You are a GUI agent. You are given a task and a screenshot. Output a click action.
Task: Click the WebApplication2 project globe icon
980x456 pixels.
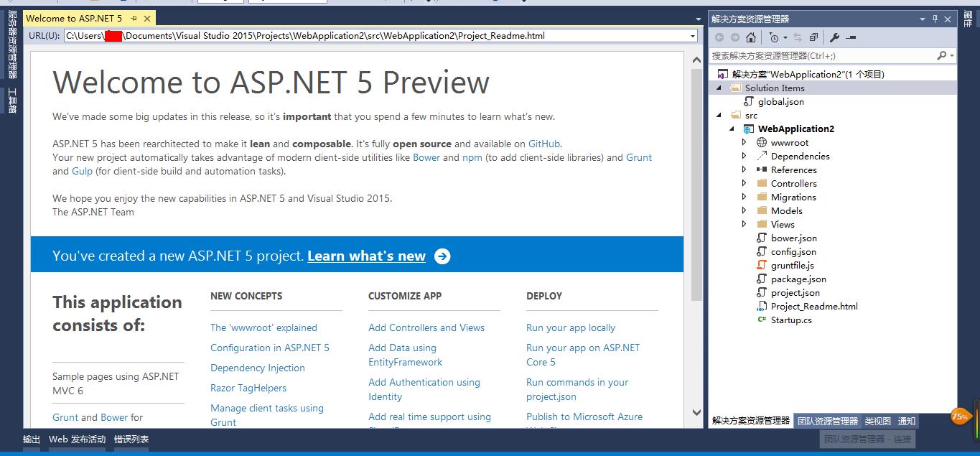tap(748, 129)
